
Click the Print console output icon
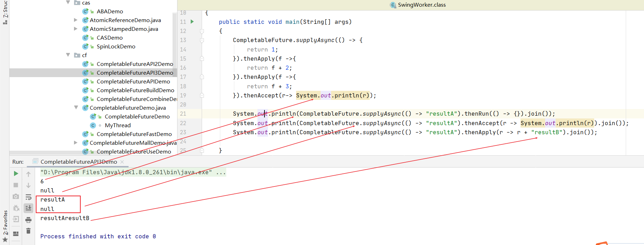[x=28, y=220]
